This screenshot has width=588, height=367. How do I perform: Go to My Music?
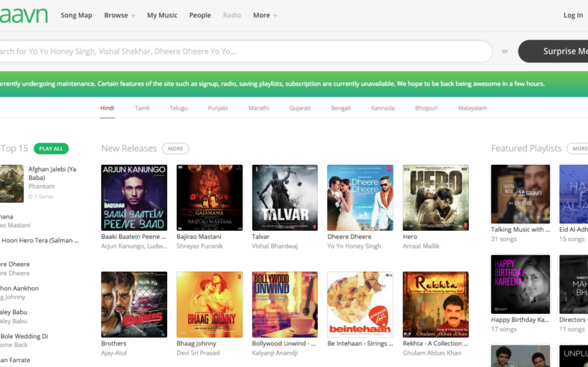pyautogui.click(x=162, y=15)
